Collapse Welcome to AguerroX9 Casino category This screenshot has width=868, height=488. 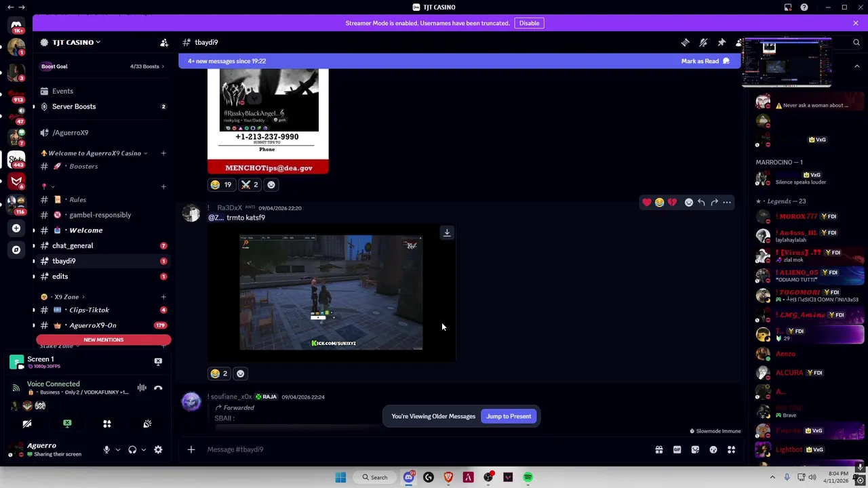pos(95,153)
